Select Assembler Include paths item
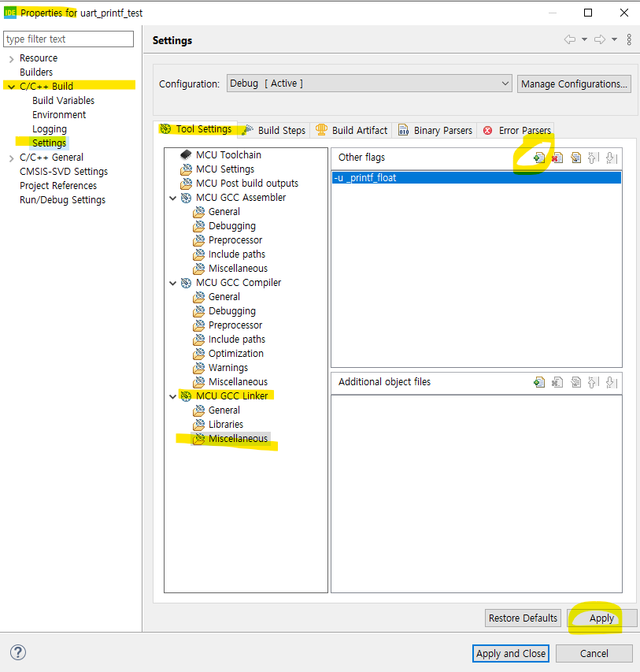 coord(229,254)
